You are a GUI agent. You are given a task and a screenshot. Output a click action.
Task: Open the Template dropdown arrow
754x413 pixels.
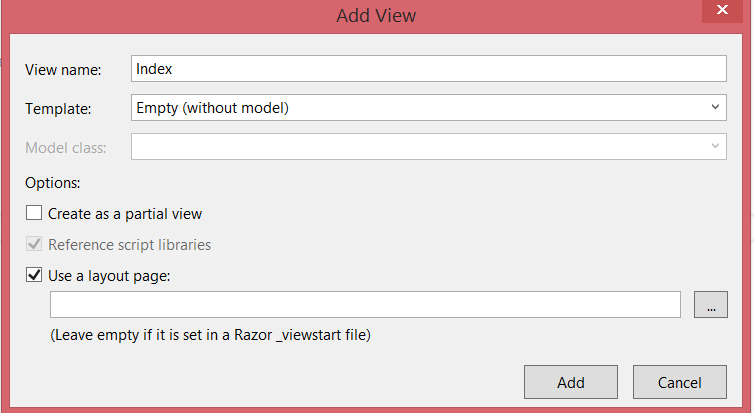[715, 107]
